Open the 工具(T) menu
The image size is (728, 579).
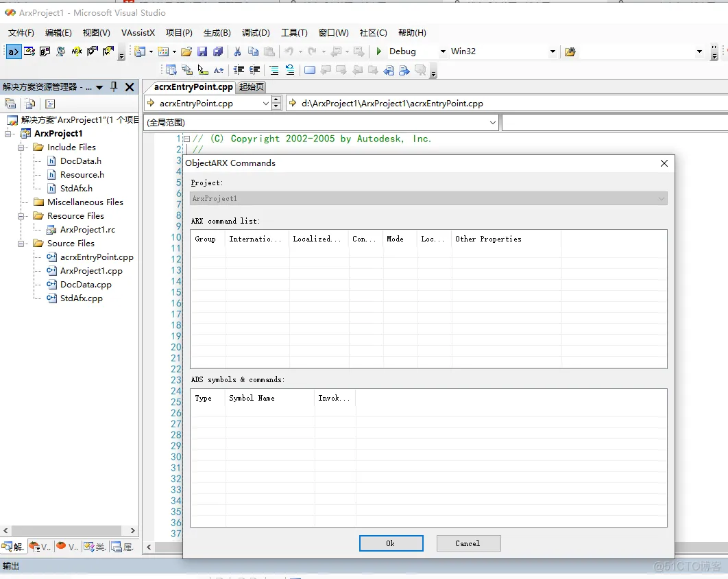point(294,33)
